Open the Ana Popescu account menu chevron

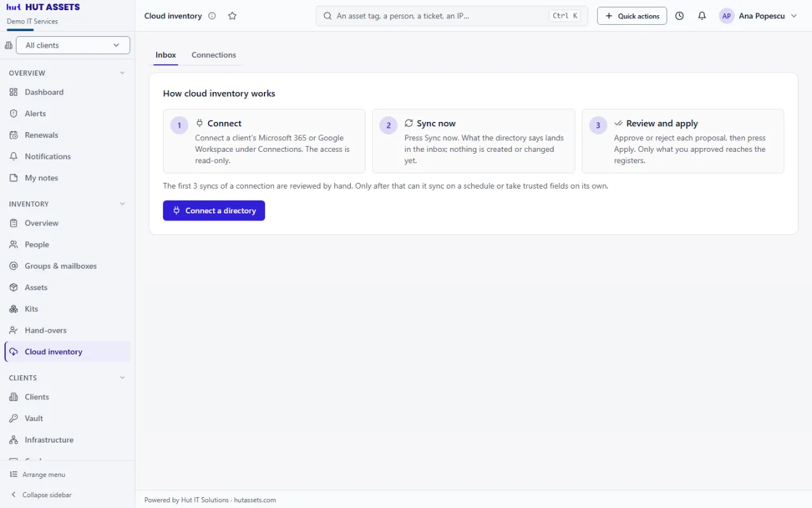coord(794,16)
